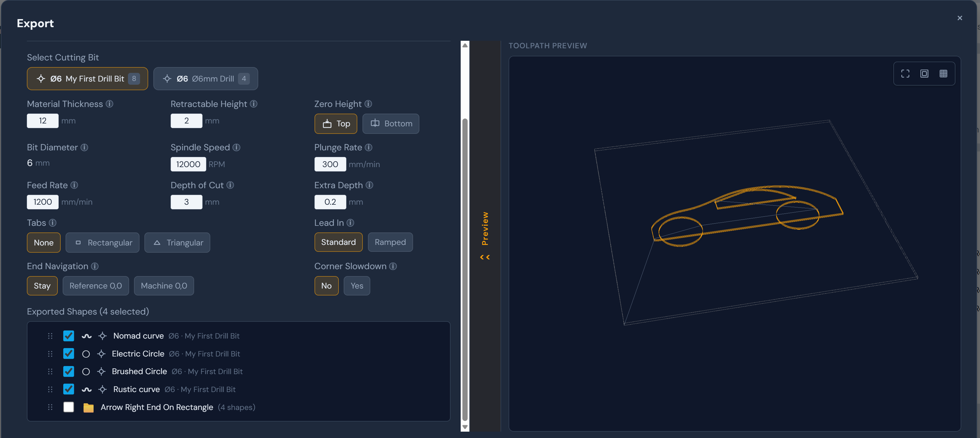Choose Triangular tabs option

pos(177,243)
